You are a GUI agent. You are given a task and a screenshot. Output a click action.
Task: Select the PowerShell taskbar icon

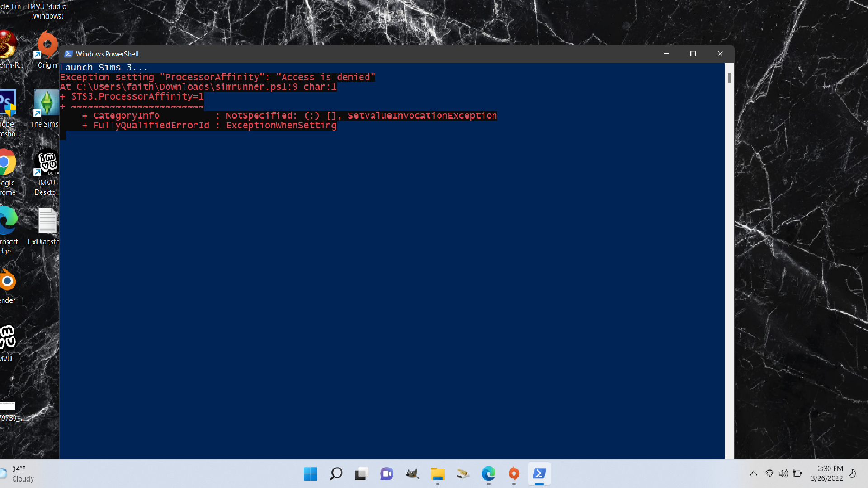(539, 474)
